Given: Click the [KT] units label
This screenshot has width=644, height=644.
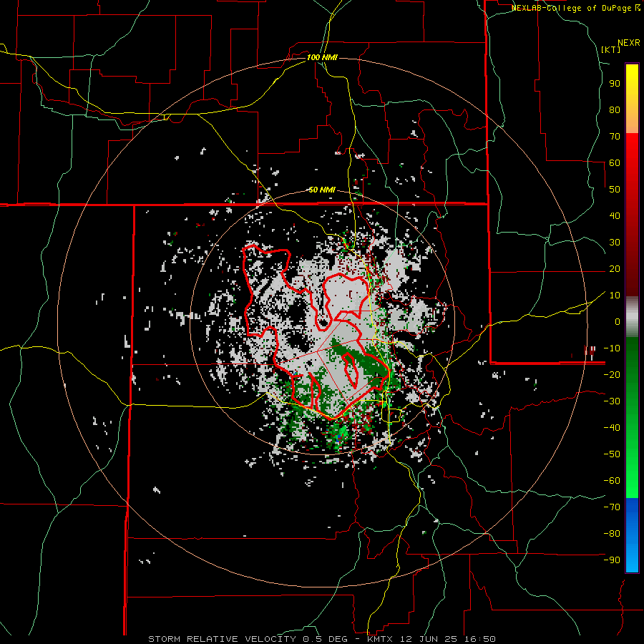Looking at the screenshot, I should 611,49.
